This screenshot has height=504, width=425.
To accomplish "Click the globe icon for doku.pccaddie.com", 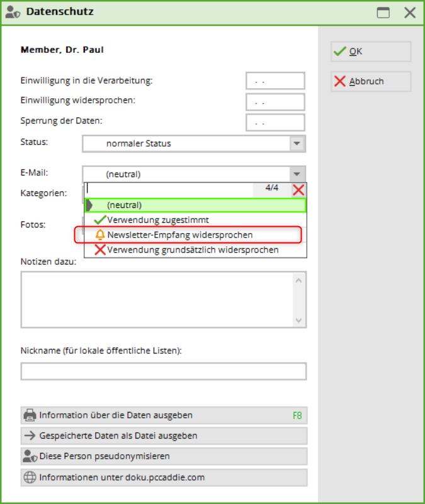I will [30, 478].
